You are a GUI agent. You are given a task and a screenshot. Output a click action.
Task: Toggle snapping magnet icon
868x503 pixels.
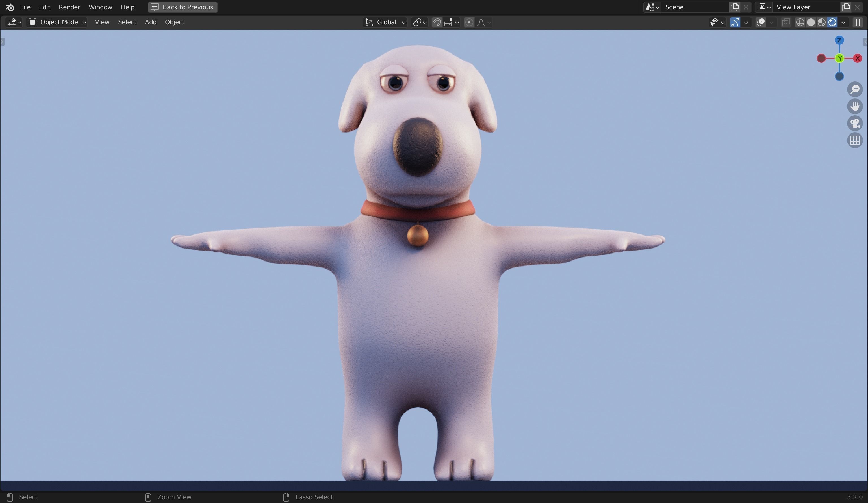pos(437,22)
